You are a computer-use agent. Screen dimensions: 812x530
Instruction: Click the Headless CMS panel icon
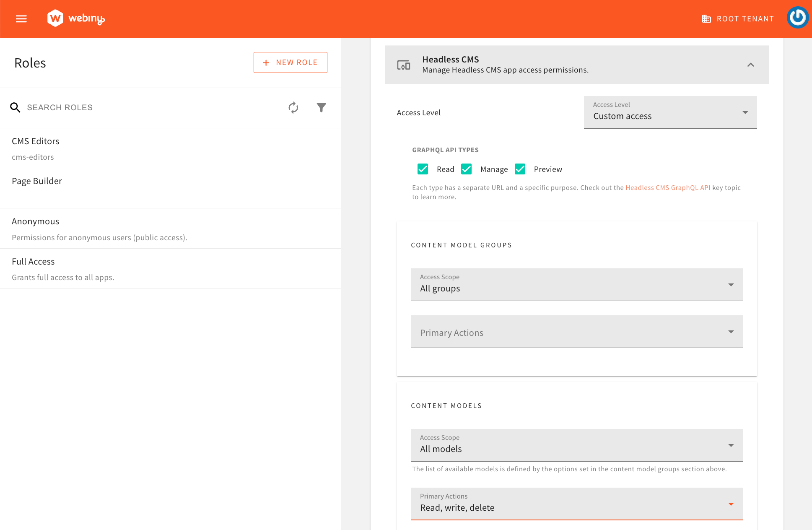(404, 65)
